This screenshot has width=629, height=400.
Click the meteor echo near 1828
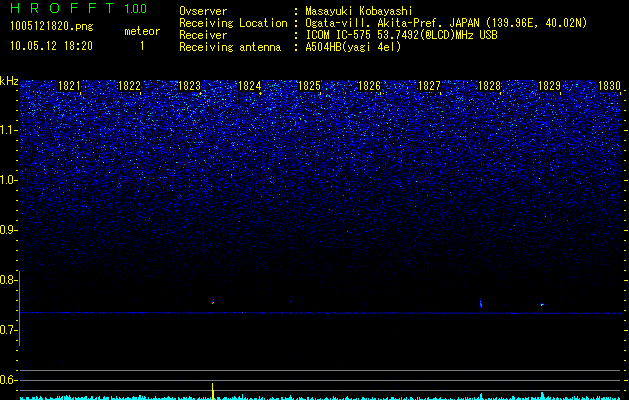(x=481, y=303)
